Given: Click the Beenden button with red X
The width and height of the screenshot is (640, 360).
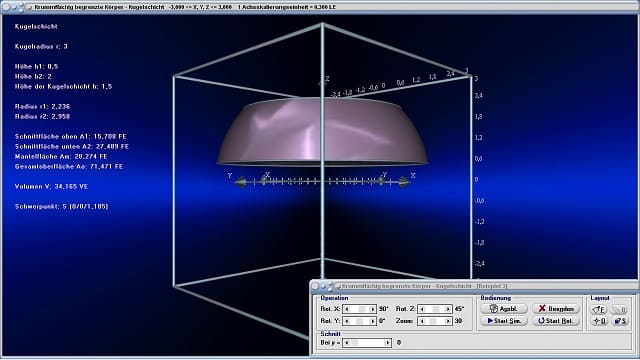Looking at the screenshot, I should point(556,309).
